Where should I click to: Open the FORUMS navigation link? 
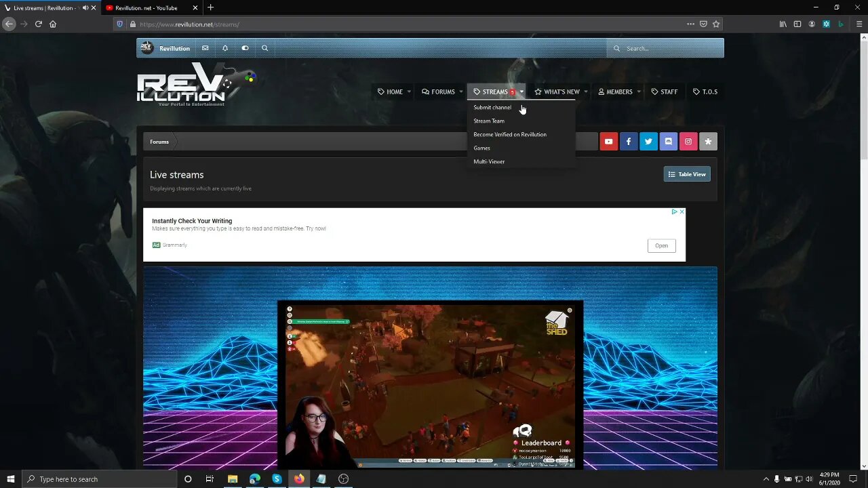(x=438, y=91)
